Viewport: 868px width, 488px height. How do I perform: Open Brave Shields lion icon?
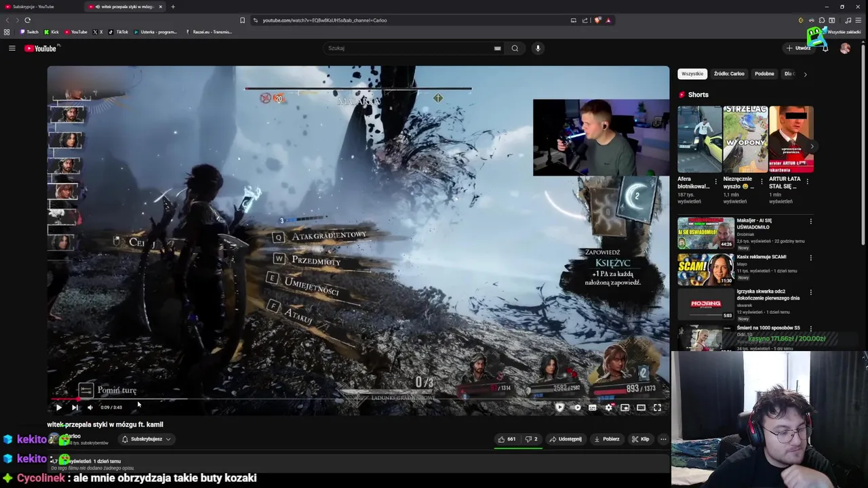(x=597, y=20)
